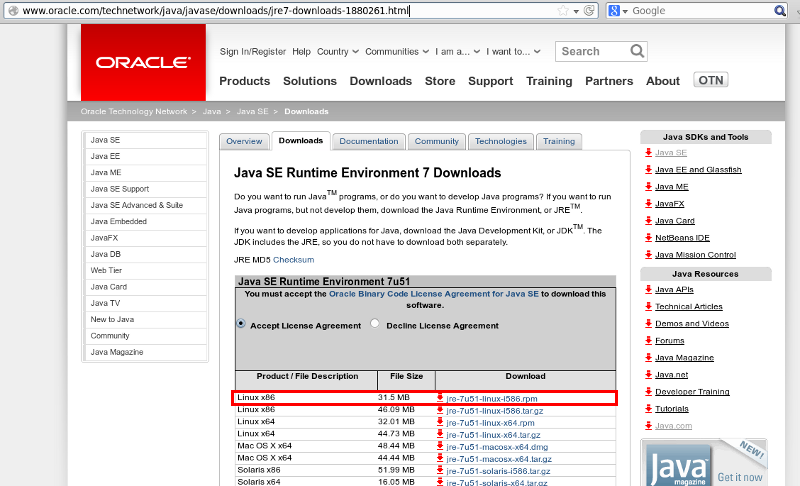
Task: Click the Oracle logo
Action: [x=143, y=62]
